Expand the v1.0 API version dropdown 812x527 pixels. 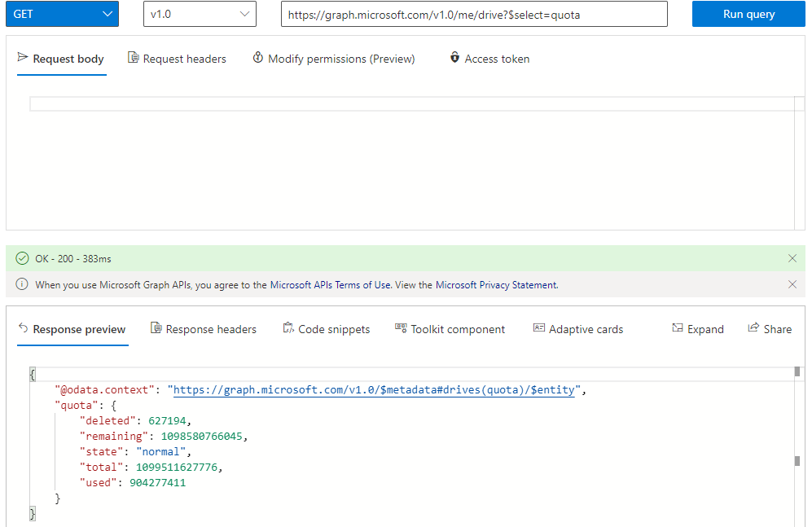(200, 14)
